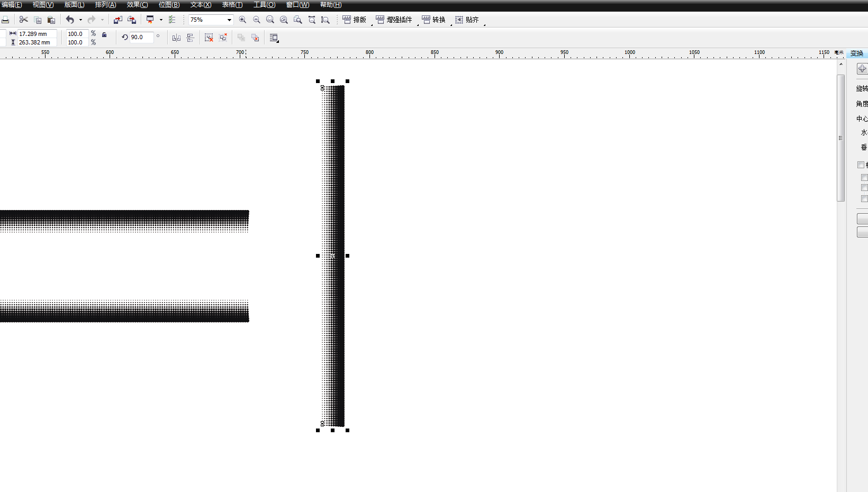Select the 变换 docker tab

[857, 53]
